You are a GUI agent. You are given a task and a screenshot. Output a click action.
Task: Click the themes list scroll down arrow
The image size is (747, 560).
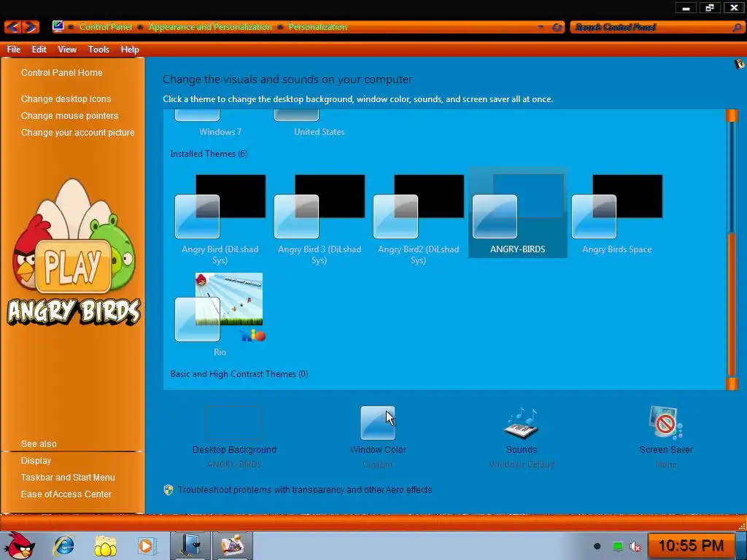[x=732, y=384]
